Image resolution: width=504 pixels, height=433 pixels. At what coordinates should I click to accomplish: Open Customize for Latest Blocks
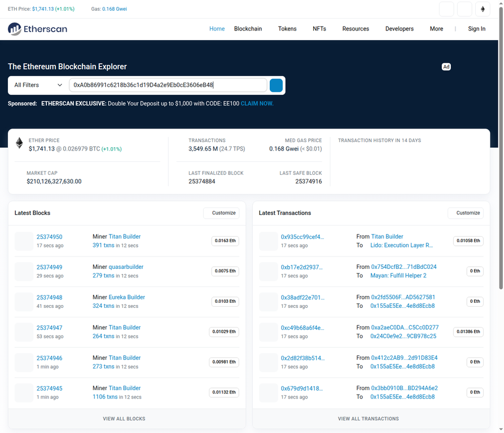pyautogui.click(x=221, y=213)
